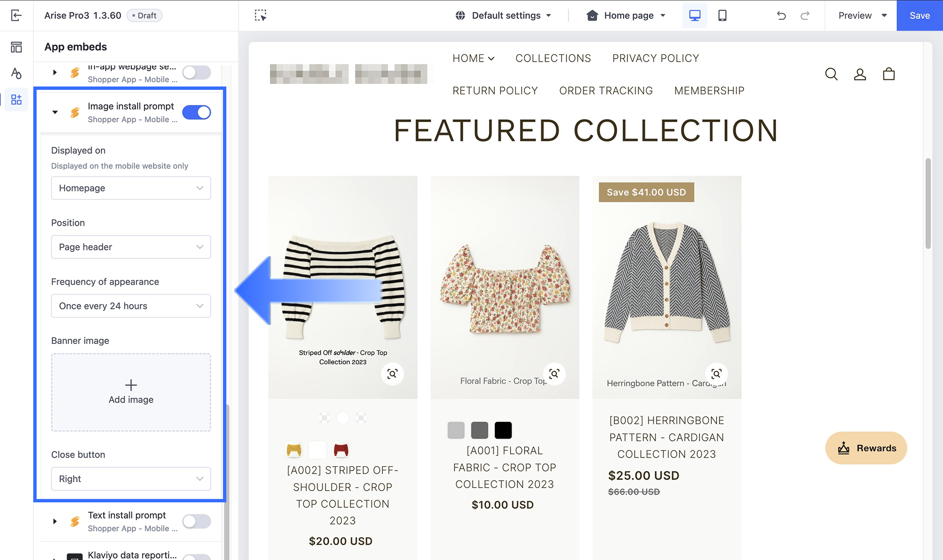Open the Rewards button

866,448
